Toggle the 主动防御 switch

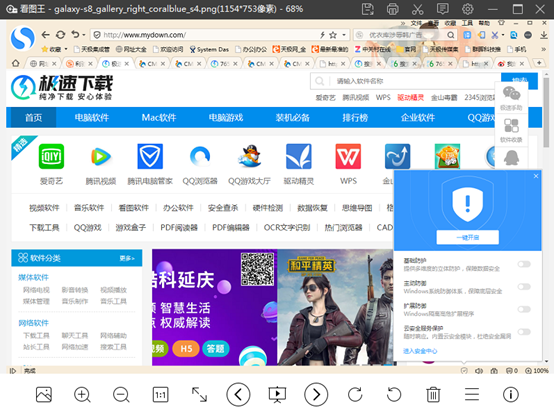(x=524, y=286)
